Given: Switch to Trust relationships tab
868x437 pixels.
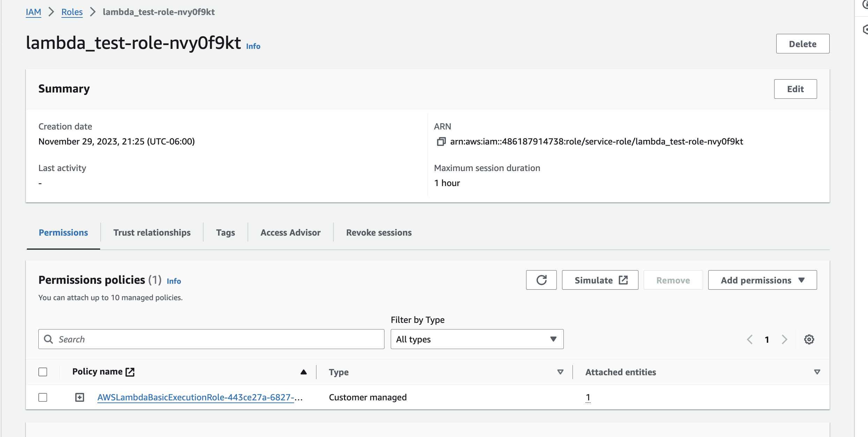Looking at the screenshot, I should (x=152, y=232).
